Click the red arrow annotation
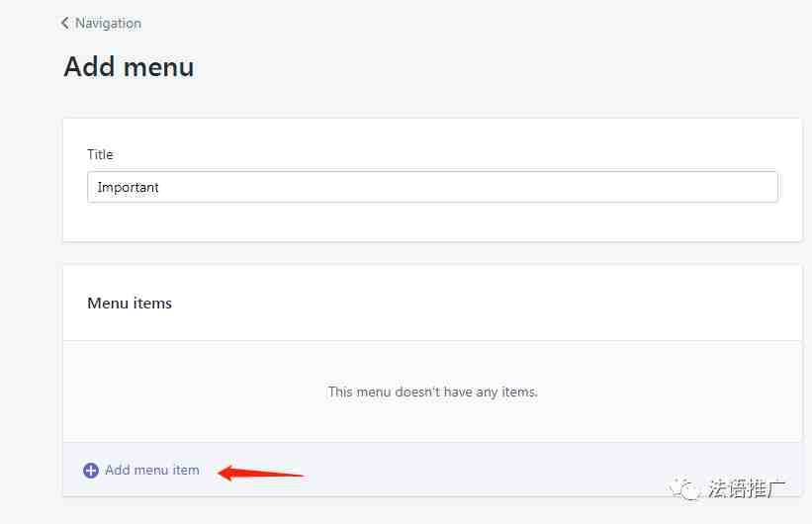The height and width of the screenshot is (524, 812). click(x=260, y=473)
